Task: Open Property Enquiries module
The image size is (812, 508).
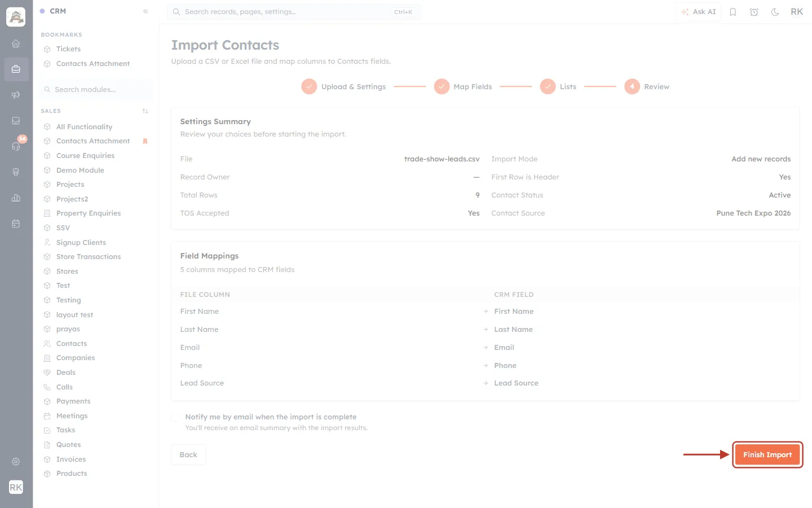Action: tap(89, 213)
